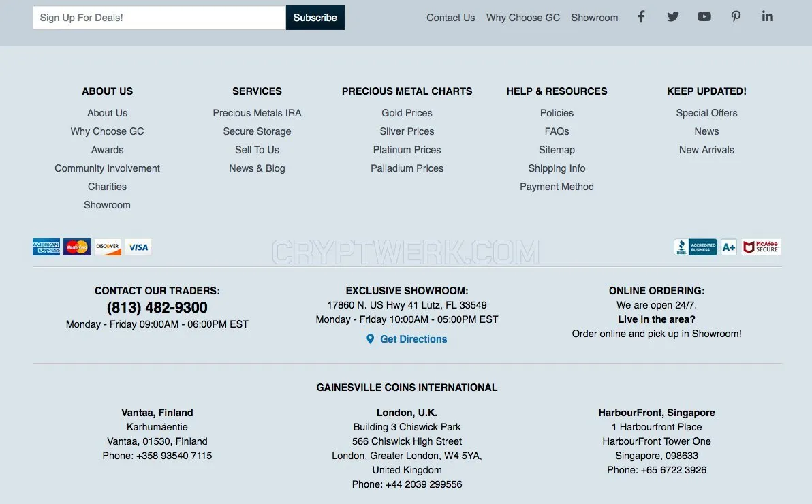Open the Facebook social icon
This screenshot has height=504, width=812.
(641, 16)
